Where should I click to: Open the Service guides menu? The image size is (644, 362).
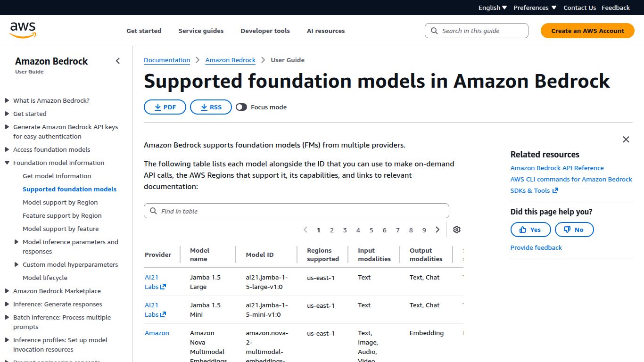point(201,31)
